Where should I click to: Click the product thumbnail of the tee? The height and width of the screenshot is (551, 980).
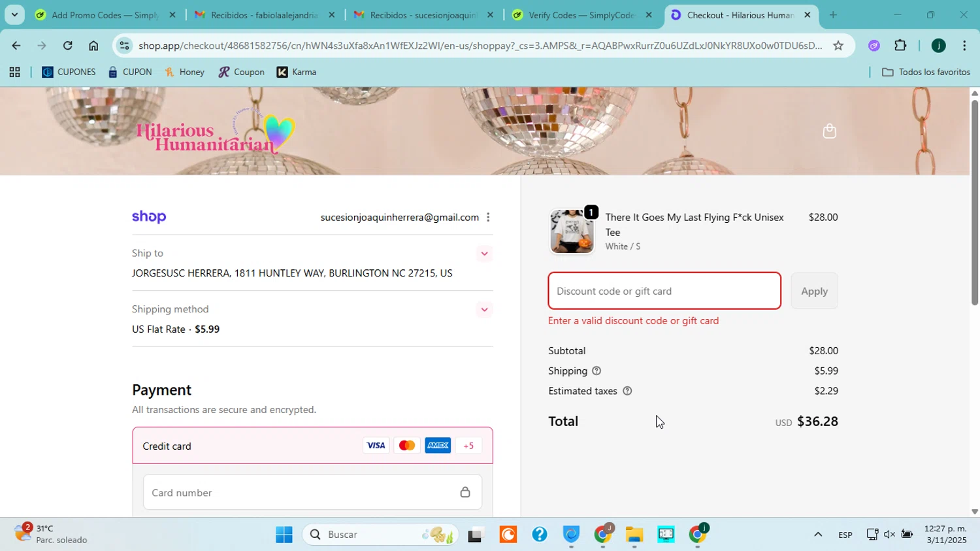tap(572, 231)
